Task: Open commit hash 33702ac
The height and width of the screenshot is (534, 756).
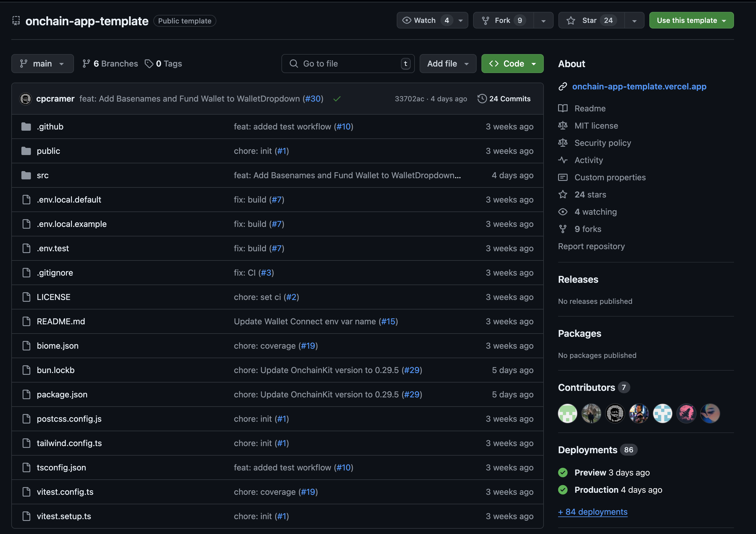Action: [x=409, y=99]
